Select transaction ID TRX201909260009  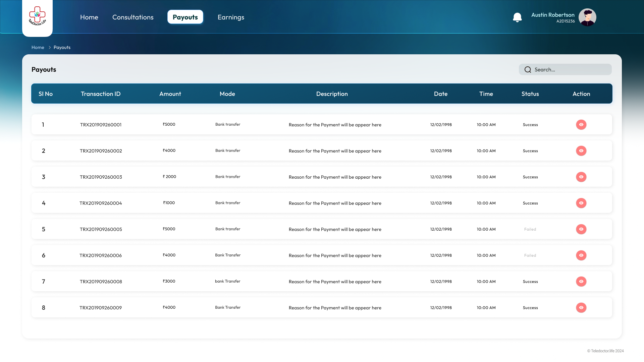coord(101,308)
